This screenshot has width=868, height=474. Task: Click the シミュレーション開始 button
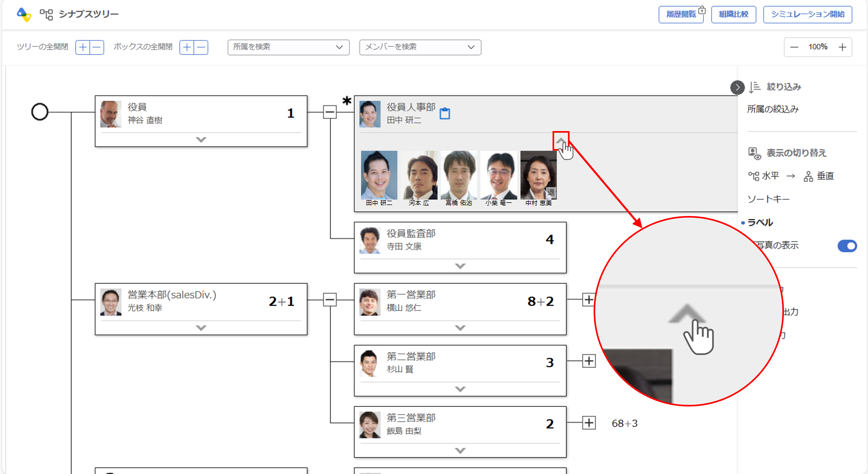[x=807, y=14]
